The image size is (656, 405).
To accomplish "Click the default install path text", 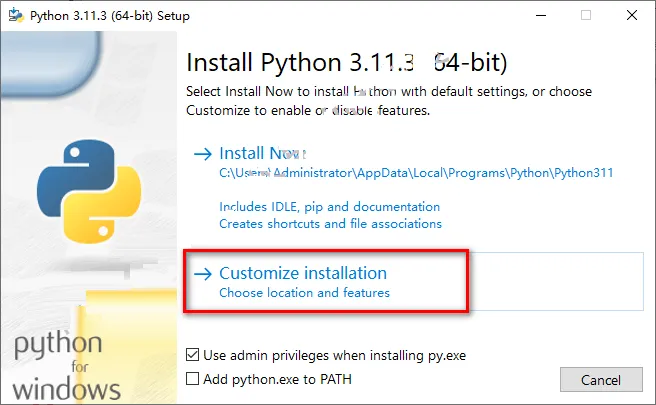I will pos(416,173).
